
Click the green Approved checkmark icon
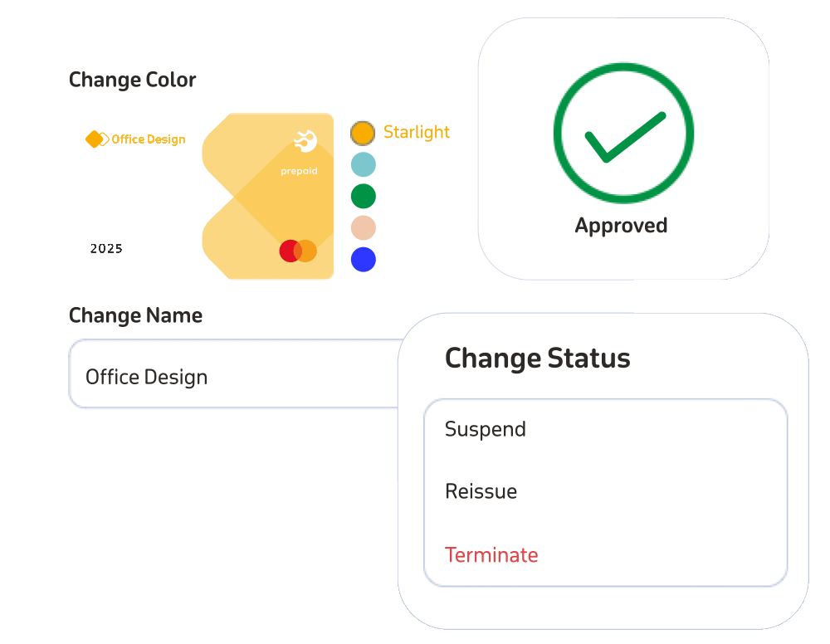623,133
